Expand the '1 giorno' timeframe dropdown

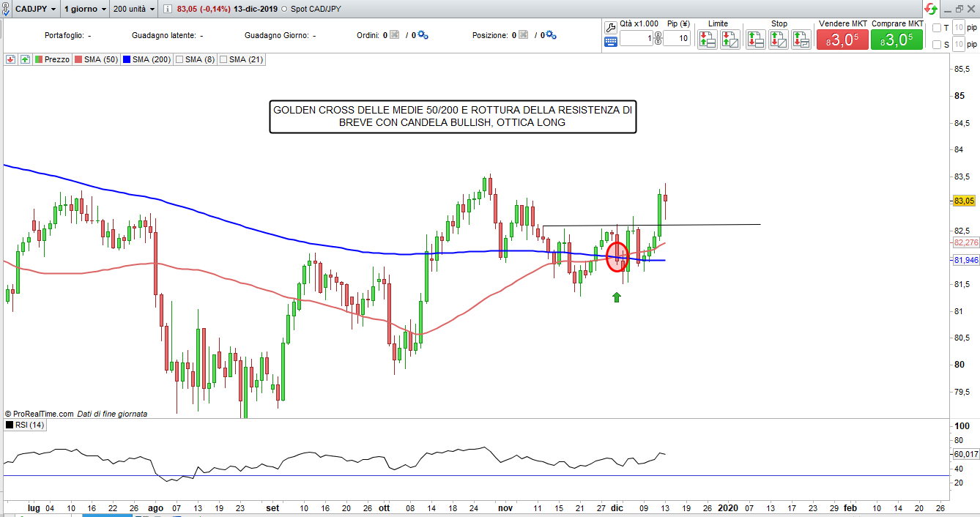click(85, 9)
